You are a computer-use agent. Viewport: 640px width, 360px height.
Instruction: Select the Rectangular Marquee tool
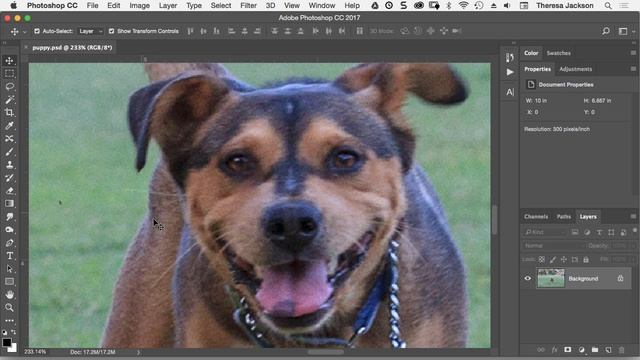pyautogui.click(x=9, y=74)
